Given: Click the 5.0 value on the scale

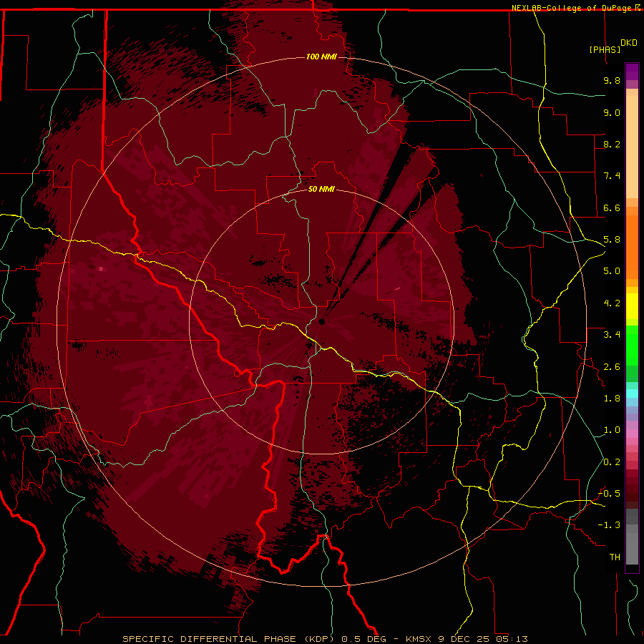Looking at the screenshot, I should (612, 271).
